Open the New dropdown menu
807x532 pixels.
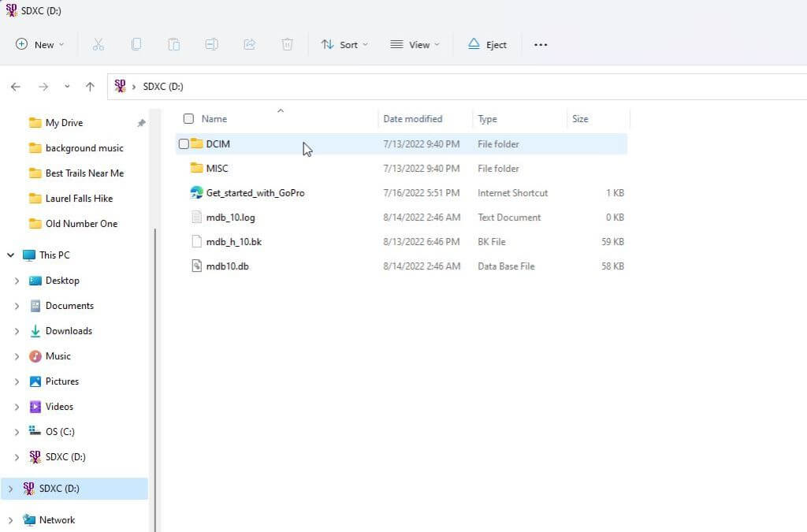pyautogui.click(x=39, y=45)
